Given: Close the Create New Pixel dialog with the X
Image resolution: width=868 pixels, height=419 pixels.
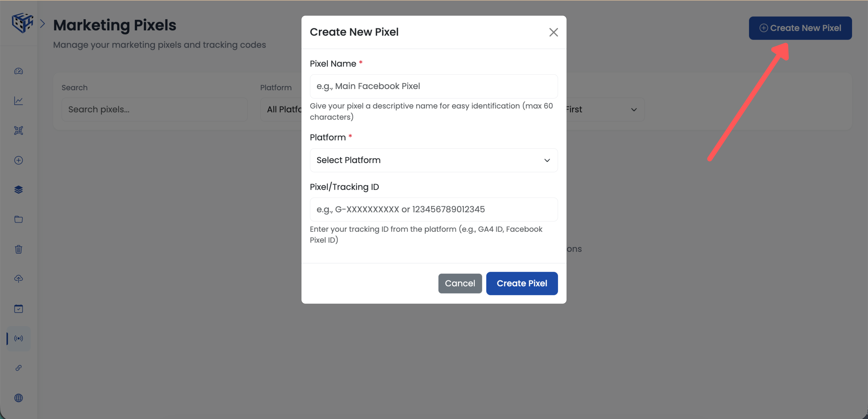Looking at the screenshot, I should point(553,32).
